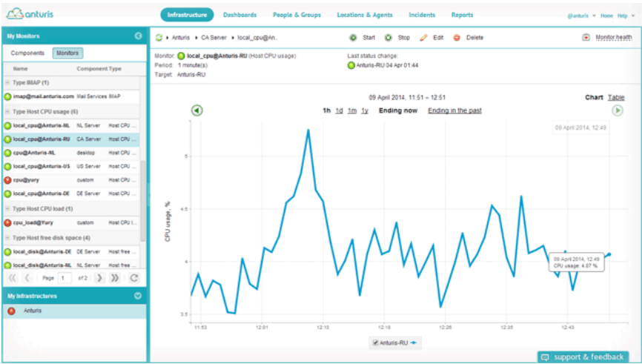Select local_cpu@Anturis-US monitor row
Screen dimensions: 642x364
71,166
